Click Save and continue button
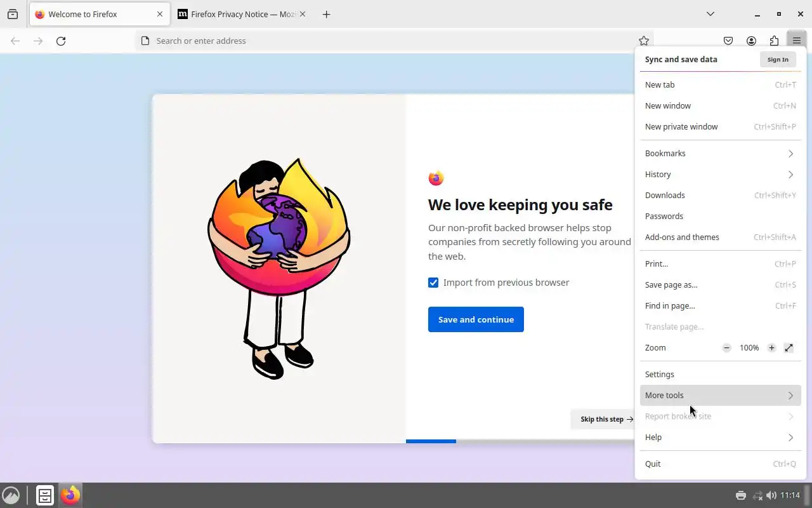Screen dimensions: 812x508 476,319
